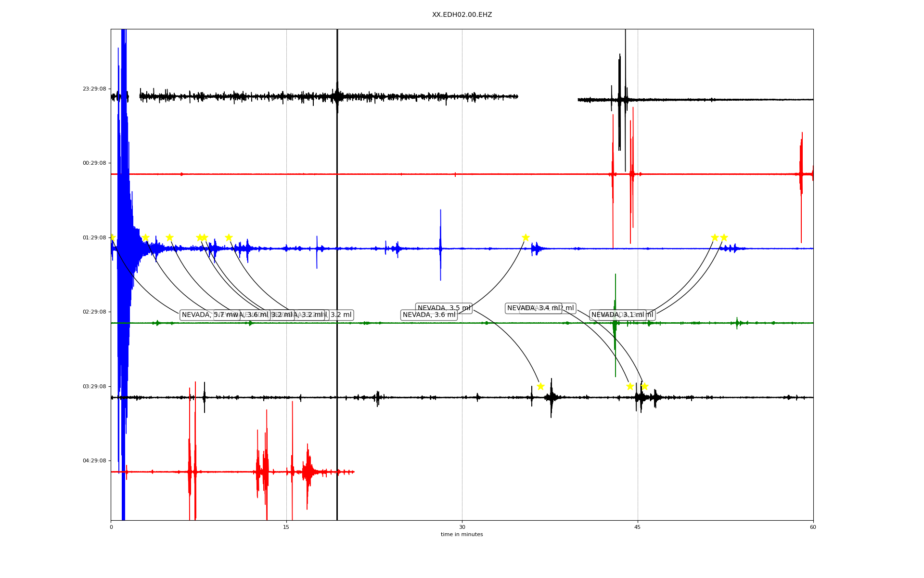Click the yellow star near minute 5 on the blue trace
Image resolution: width=924 pixels, height=578 pixels.
(x=169, y=237)
